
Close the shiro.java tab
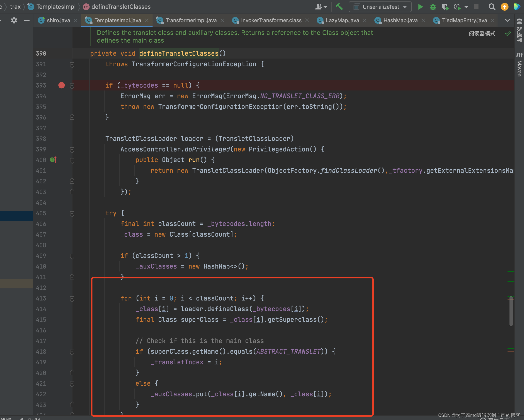[76, 20]
